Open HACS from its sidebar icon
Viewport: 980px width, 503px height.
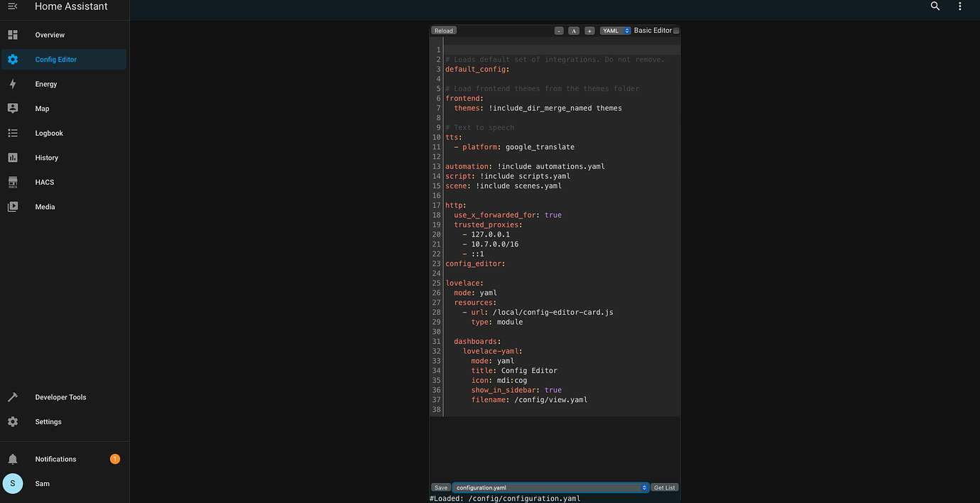13,182
